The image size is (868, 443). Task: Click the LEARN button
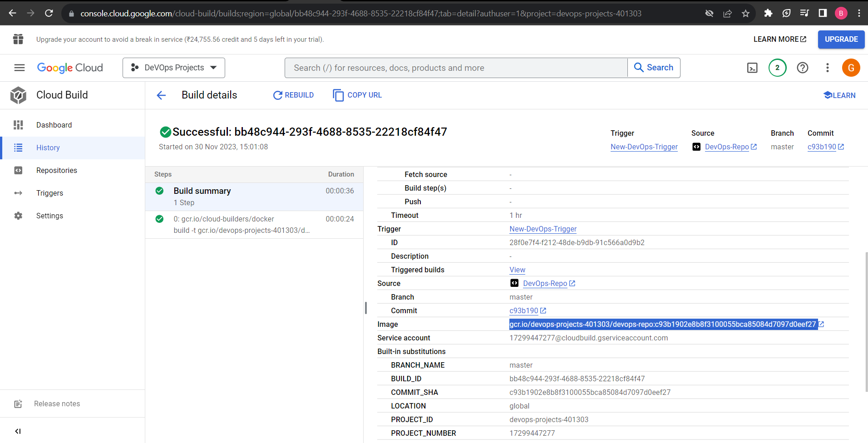(839, 95)
